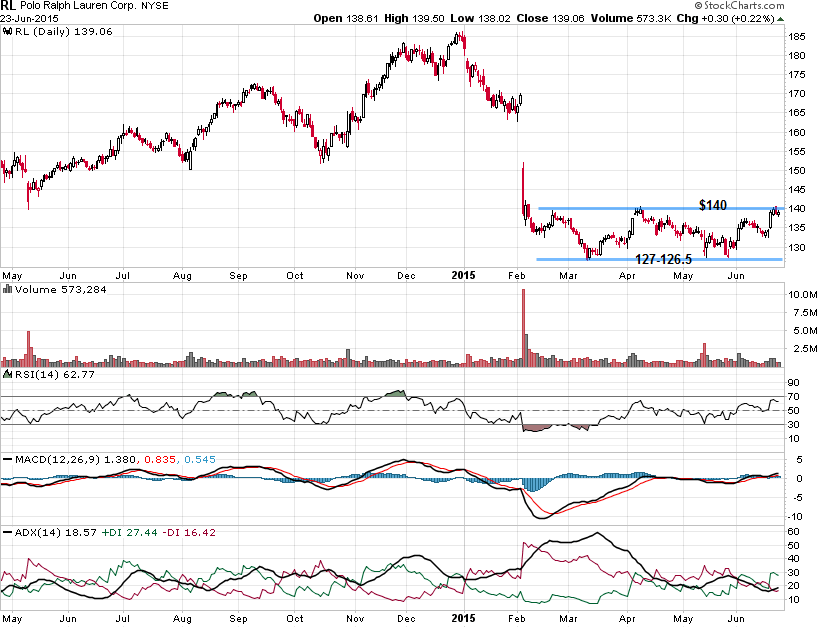
Task: Click the ADX legend line marker
Action: [x=7, y=533]
